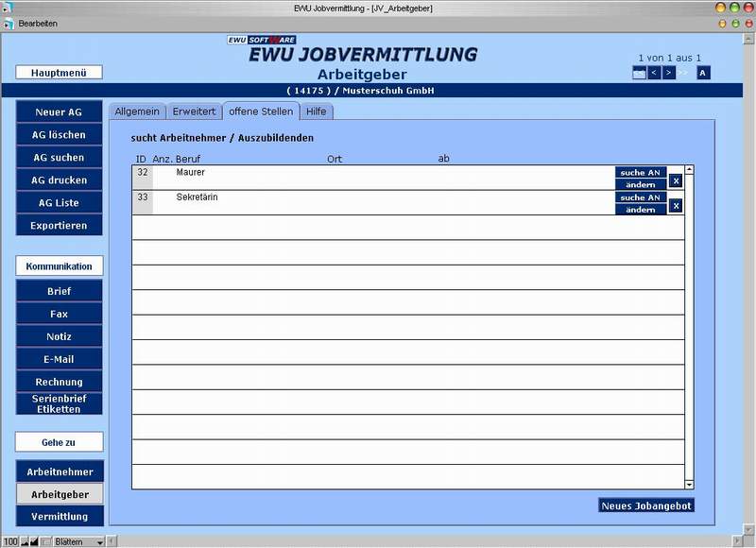Click the Kommunikation section label
Image resolution: width=756 pixels, height=548 pixels.
[59, 266]
